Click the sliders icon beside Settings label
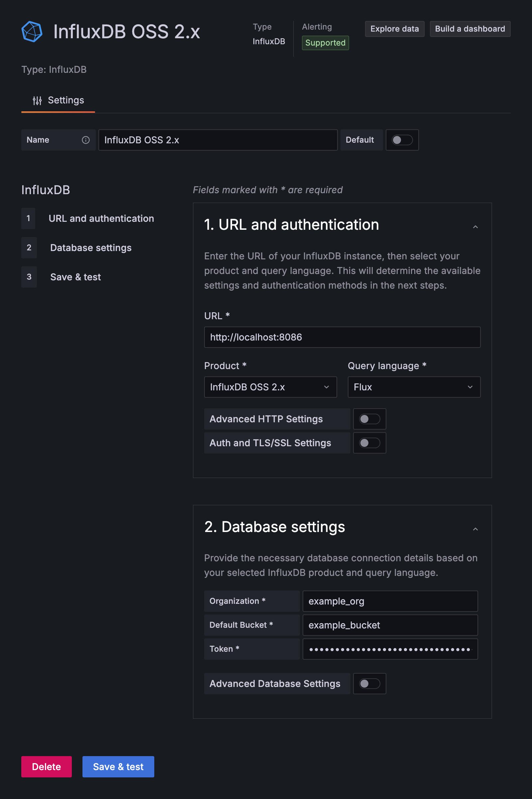 click(37, 100)
